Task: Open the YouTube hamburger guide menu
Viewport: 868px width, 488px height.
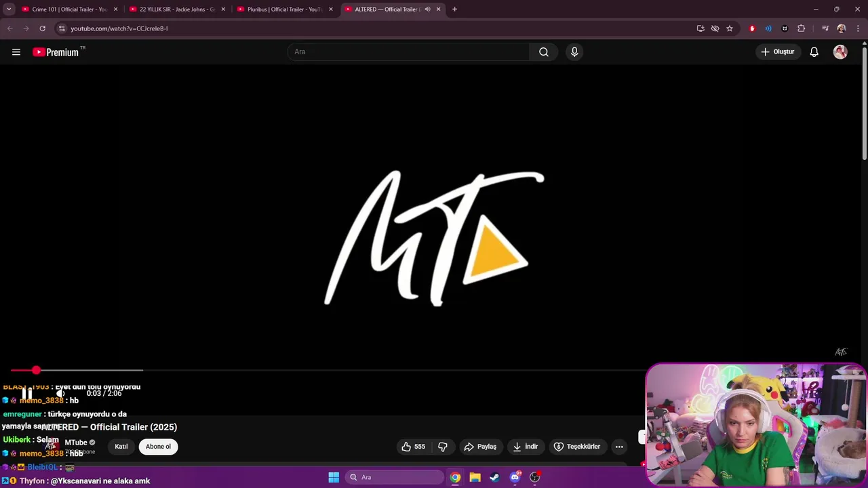Action: tap(16, 52)
